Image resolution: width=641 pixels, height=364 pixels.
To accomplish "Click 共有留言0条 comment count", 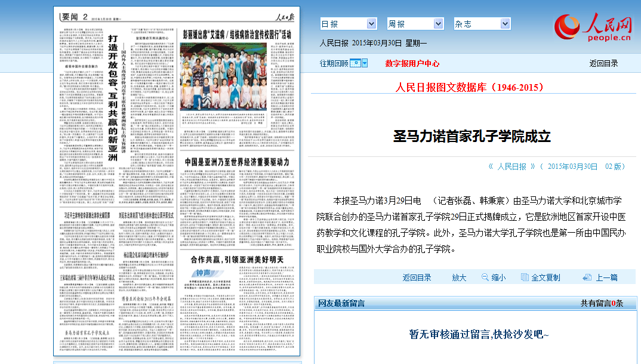I will pos(602,303).
